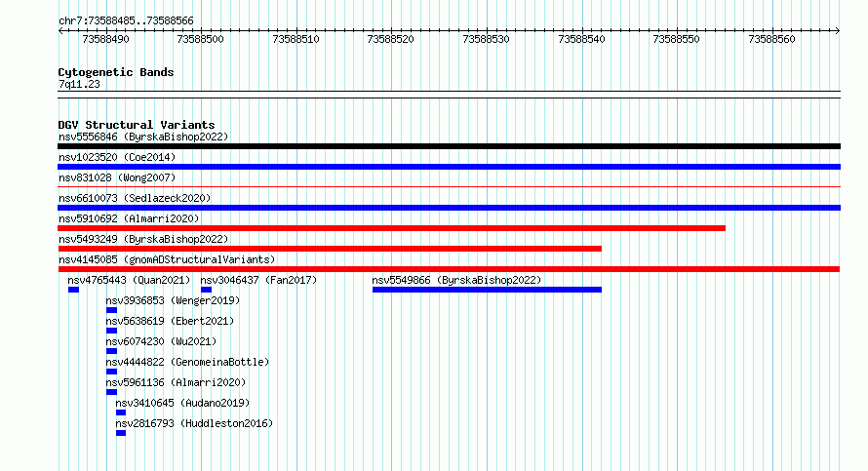The height and width of the screenshot is (471, 868).
Task: Open nsv5638619 (Ebert2021) label
Action: click(x=170, y=321)
